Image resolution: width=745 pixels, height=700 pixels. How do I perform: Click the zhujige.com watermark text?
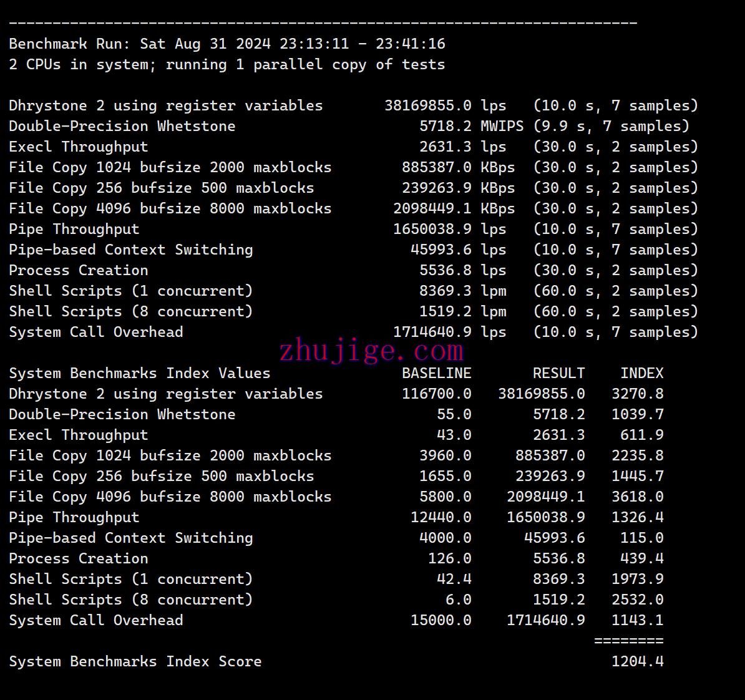(371, 351)
